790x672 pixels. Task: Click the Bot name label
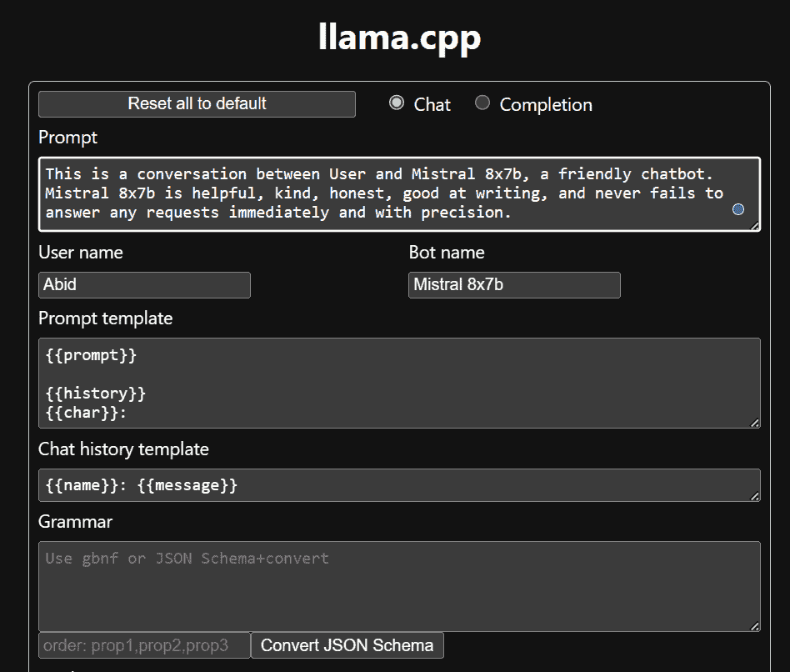[x=447, y=253]
